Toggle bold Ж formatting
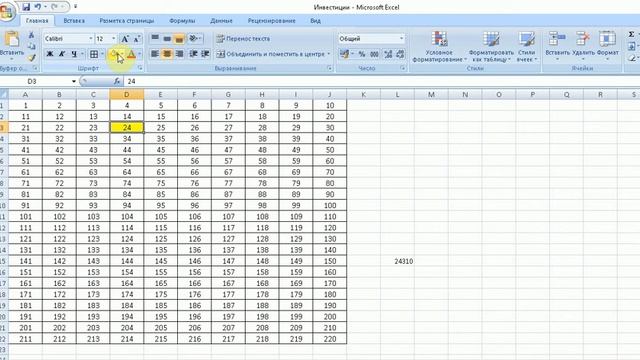The height and width of the screenshot is (360, 640). coord(50,54)
